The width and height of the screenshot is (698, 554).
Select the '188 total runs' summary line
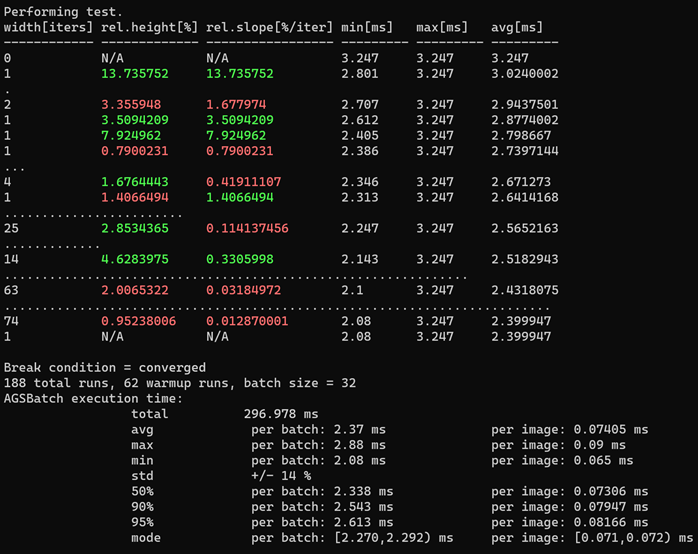pos(180,383)
